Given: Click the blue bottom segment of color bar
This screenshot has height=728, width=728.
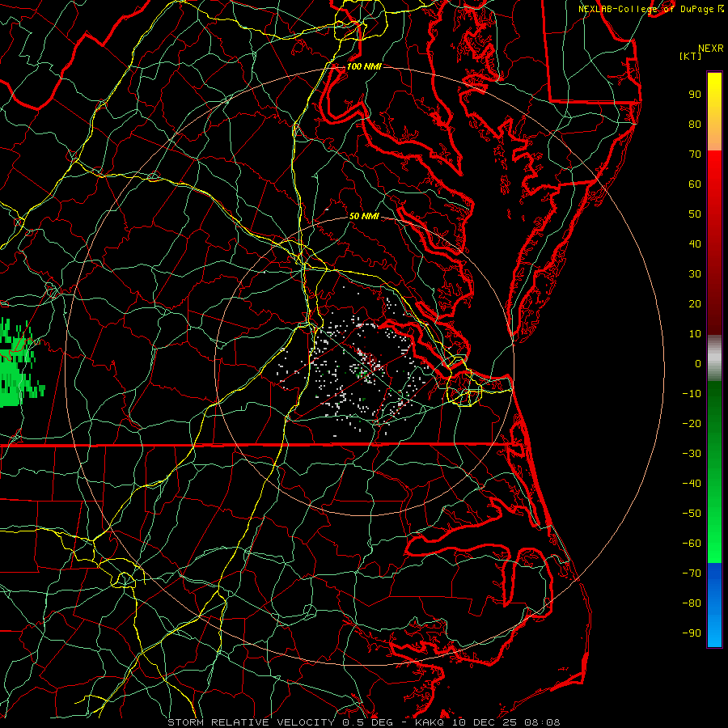Looking at the screenshot, I should 714,605.
